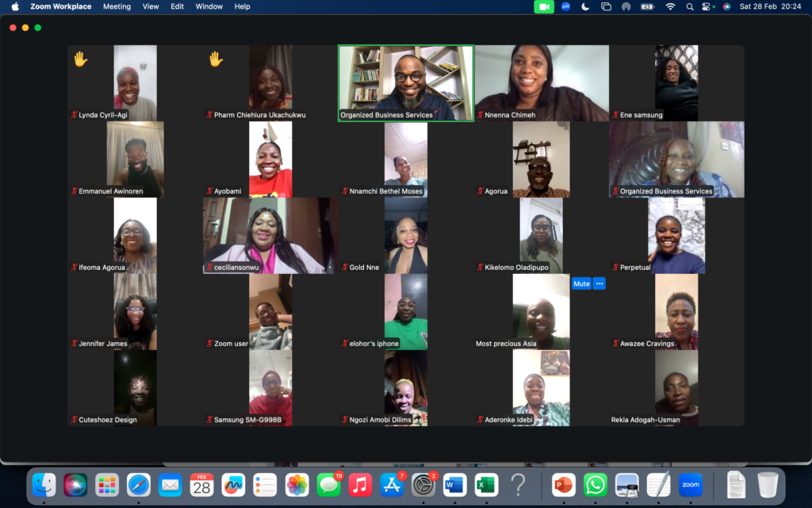This screenshot has width=812, height=508.
Task: Click the raised hand on Lynda Cyril-Agi's tile
Action: tap(80, 59)
